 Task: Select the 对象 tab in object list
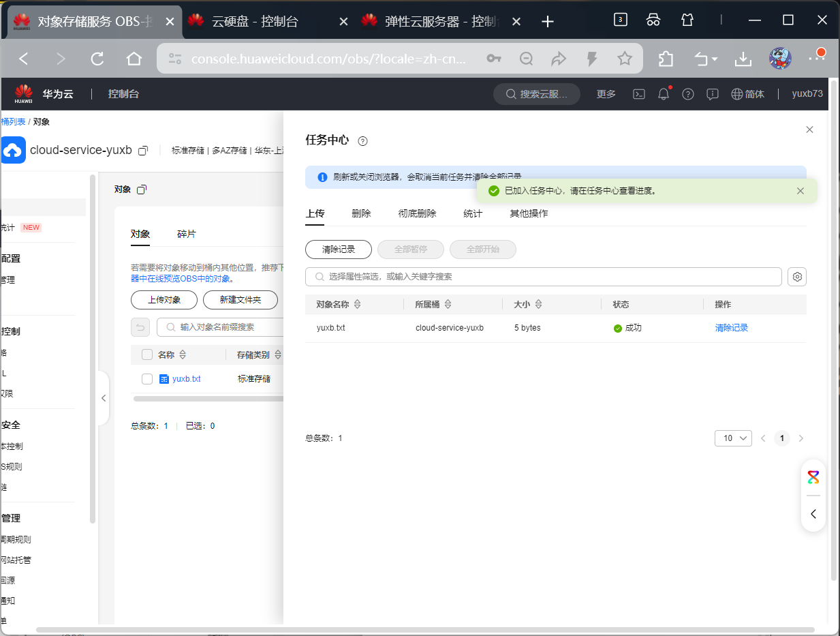pos(140,234)
